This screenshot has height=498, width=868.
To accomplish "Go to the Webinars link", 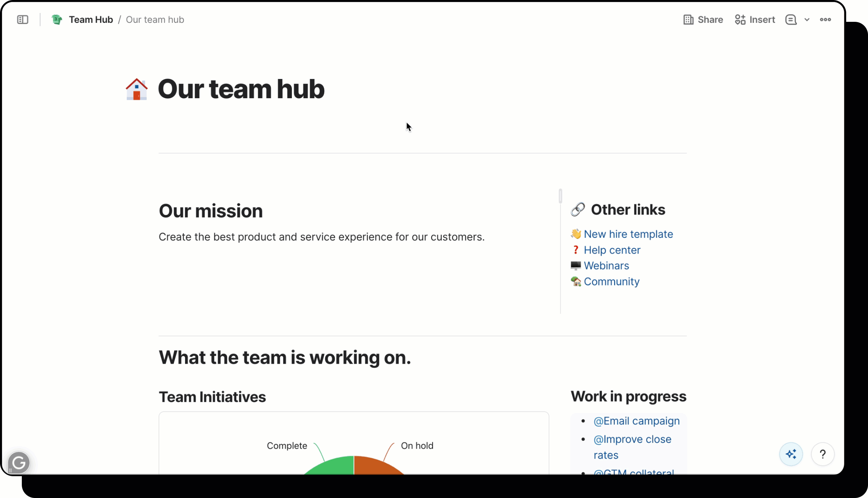I will coord(606,266).
